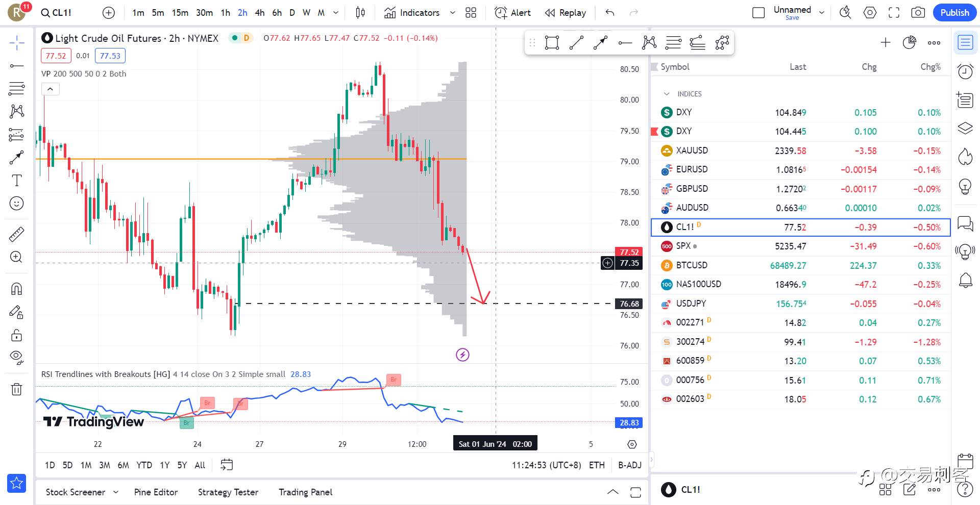Start bar Replay mode
This screenshot has height=505, width=980.
[x=566, y=13]
